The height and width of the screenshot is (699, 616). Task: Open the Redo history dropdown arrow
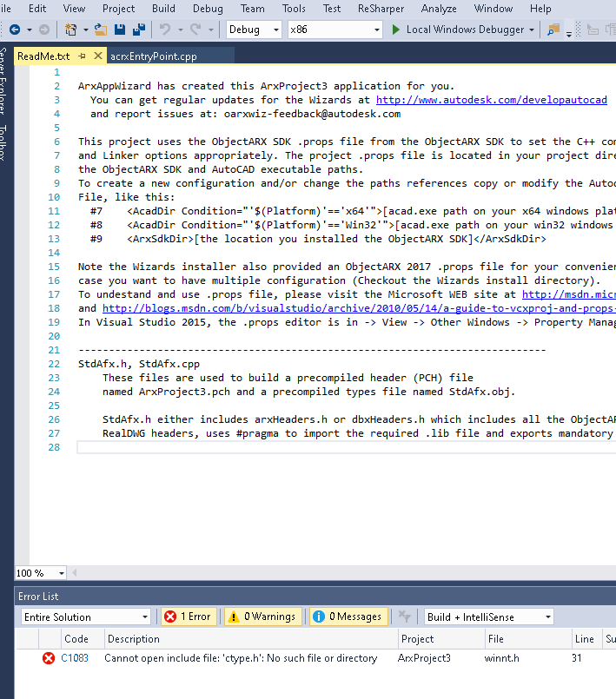pyautogui.click(x=210, y=30)
